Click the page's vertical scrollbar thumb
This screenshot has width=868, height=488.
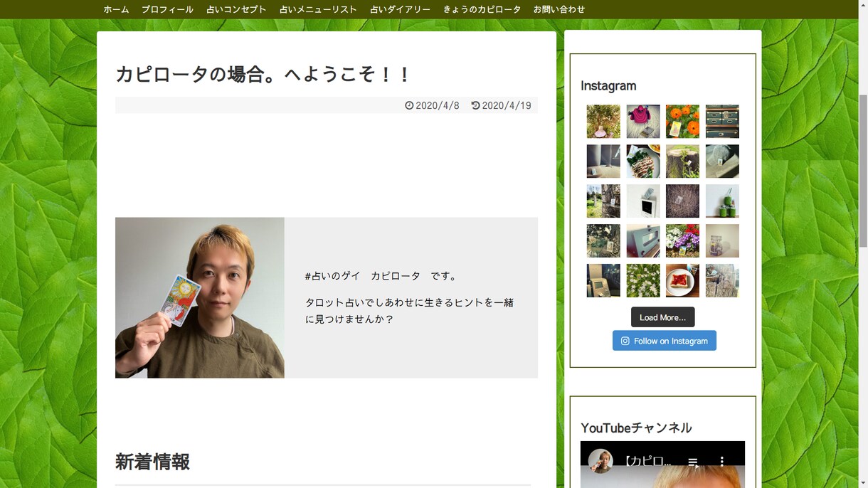click(864, 171)
